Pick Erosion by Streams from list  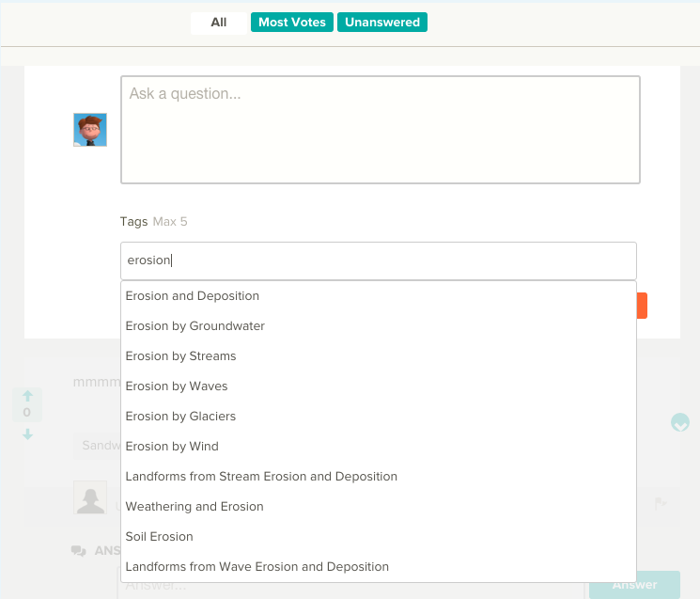(181, 356)
